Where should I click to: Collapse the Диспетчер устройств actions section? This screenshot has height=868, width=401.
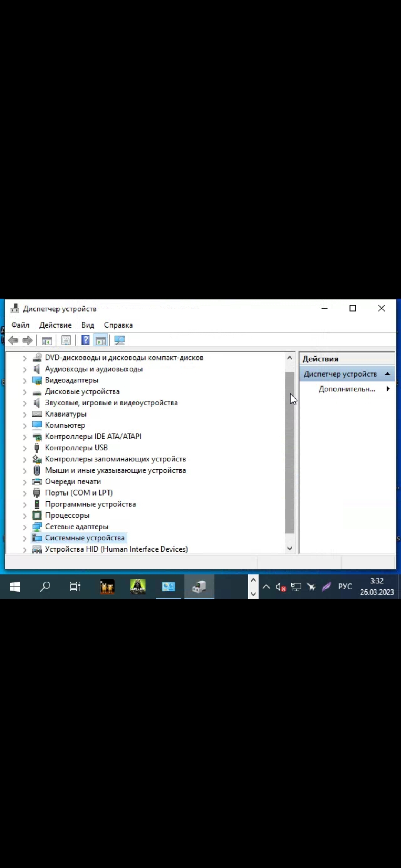(387, 374)
